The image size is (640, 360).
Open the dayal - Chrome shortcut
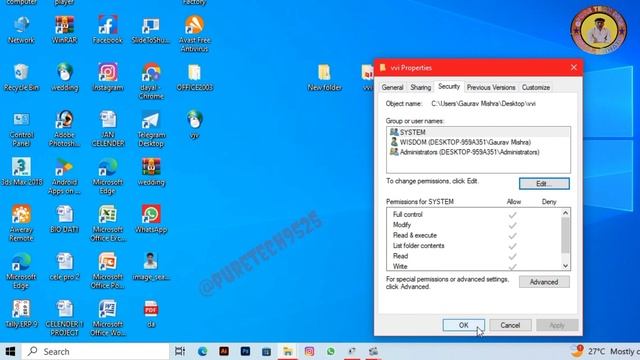point(151,82)
